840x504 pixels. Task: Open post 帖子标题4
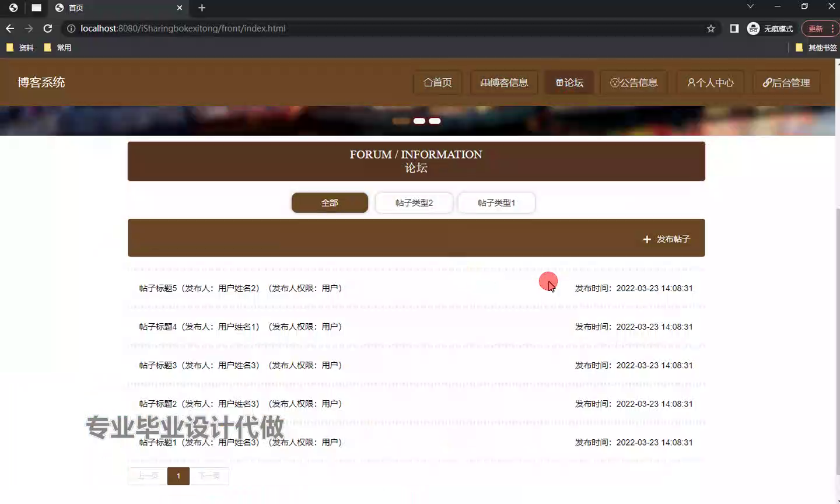point(416,327)
